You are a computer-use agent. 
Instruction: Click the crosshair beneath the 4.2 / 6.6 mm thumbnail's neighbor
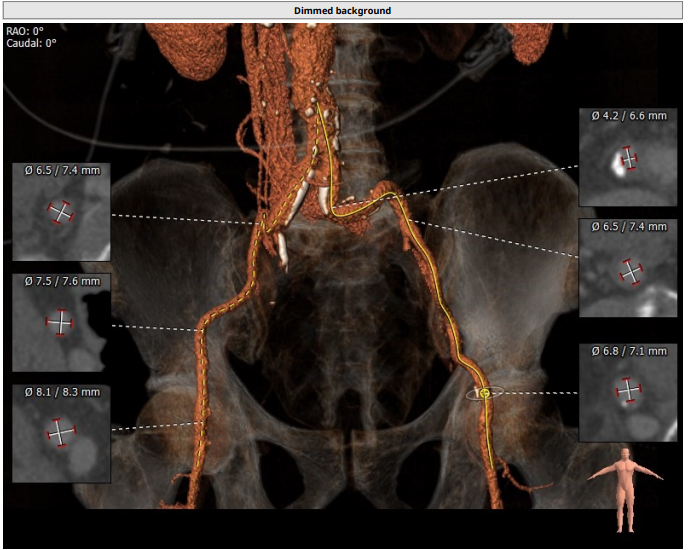[631, 271]
